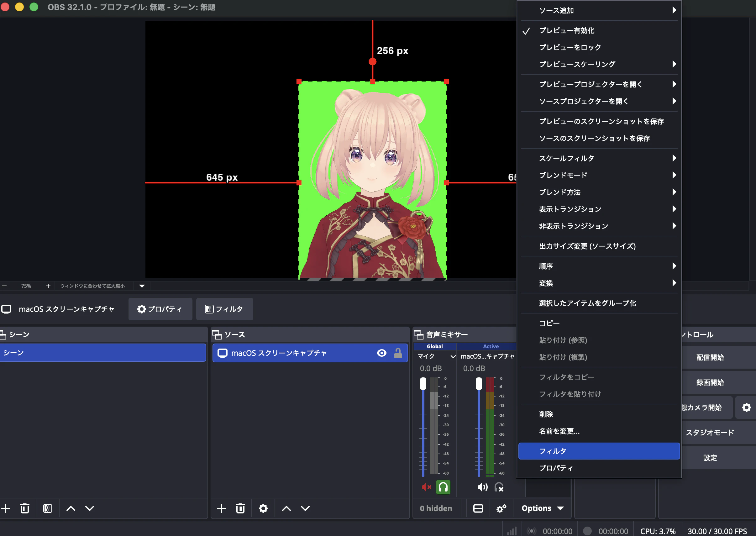Toggle マイク headphone monitoring button
756x536 pixels.
pyautogui.click(x=443, y=487)
